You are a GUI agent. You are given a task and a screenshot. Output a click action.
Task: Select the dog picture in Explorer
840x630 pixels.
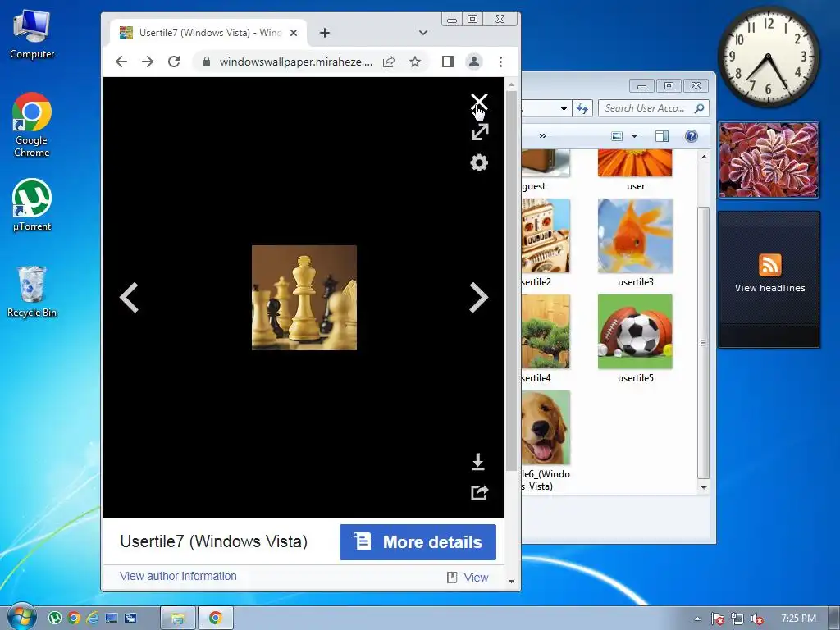point(546,427)
